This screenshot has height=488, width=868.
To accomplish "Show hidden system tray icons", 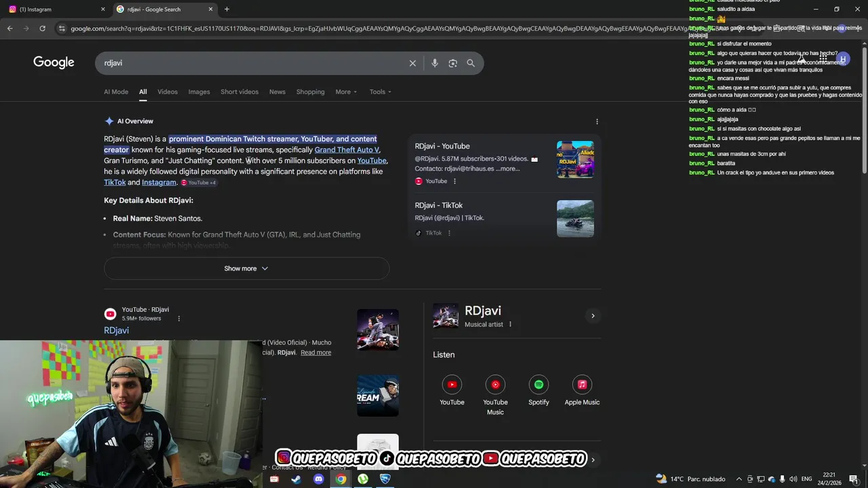I will tap(739, 479).
